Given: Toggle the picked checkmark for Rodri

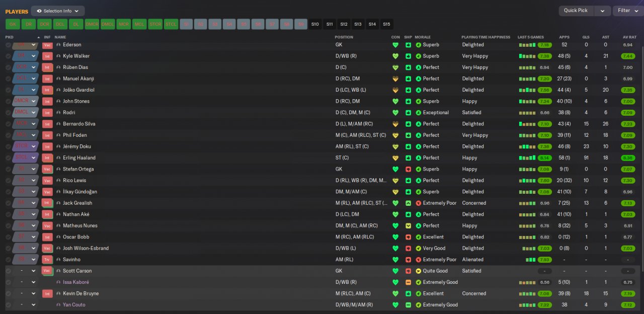Looking at the screenshot, I should coord(8,113).
